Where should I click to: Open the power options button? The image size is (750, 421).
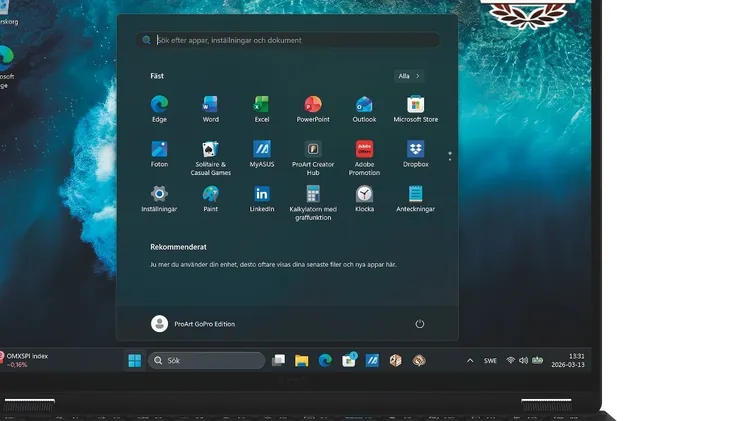(x=419, y=324)
